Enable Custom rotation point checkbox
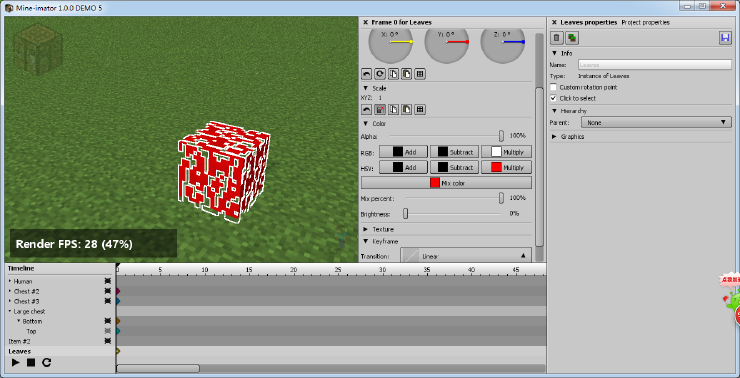This screenshot has height=378, width=740. click(x=554, y=87)
